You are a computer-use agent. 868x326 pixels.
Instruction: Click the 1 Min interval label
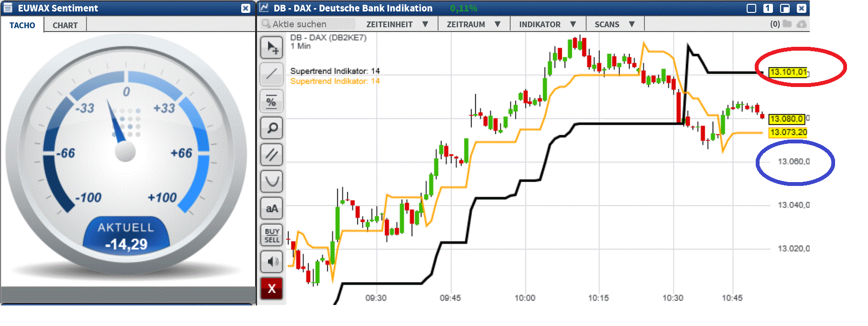(x=300, y=46)
